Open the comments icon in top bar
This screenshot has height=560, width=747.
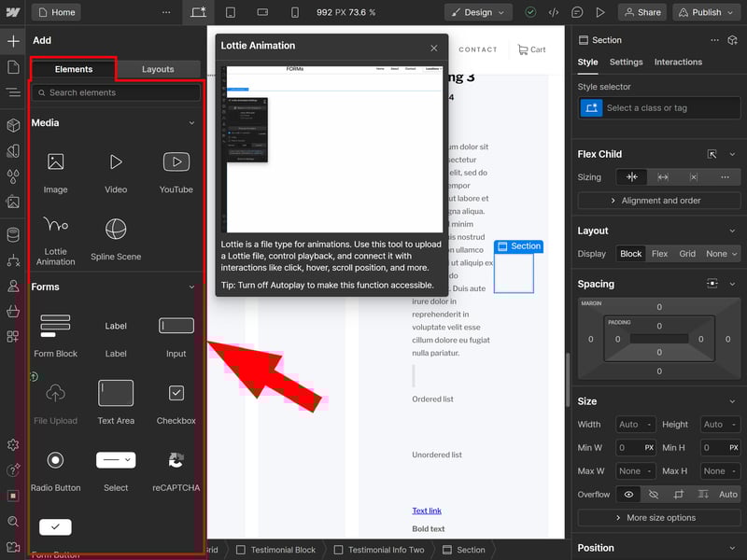tap(578, 12)
